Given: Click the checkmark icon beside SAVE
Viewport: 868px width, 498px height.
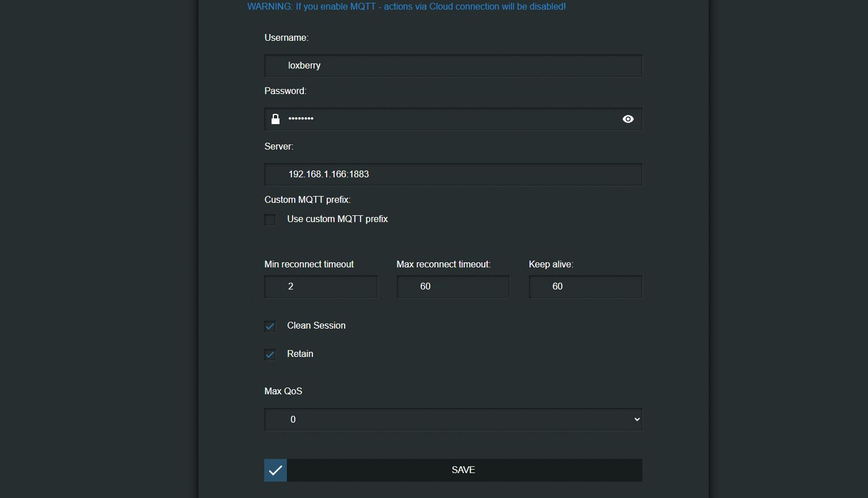Looking at the screenshot, I should tap(276, 470).
